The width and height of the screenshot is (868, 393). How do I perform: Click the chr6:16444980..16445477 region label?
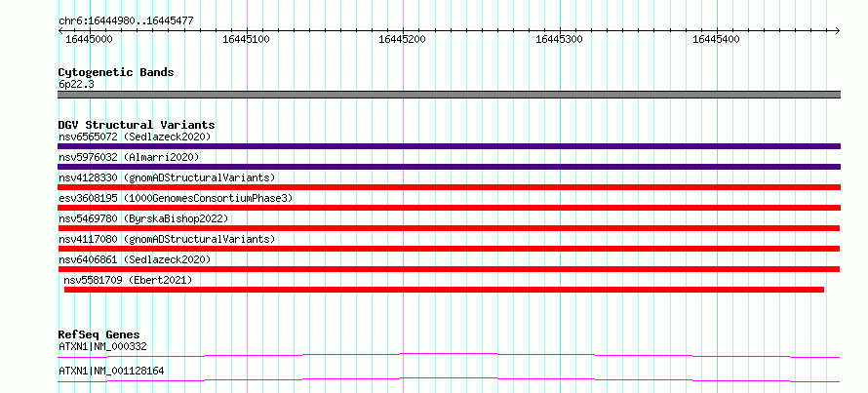[x=126, y=20]
